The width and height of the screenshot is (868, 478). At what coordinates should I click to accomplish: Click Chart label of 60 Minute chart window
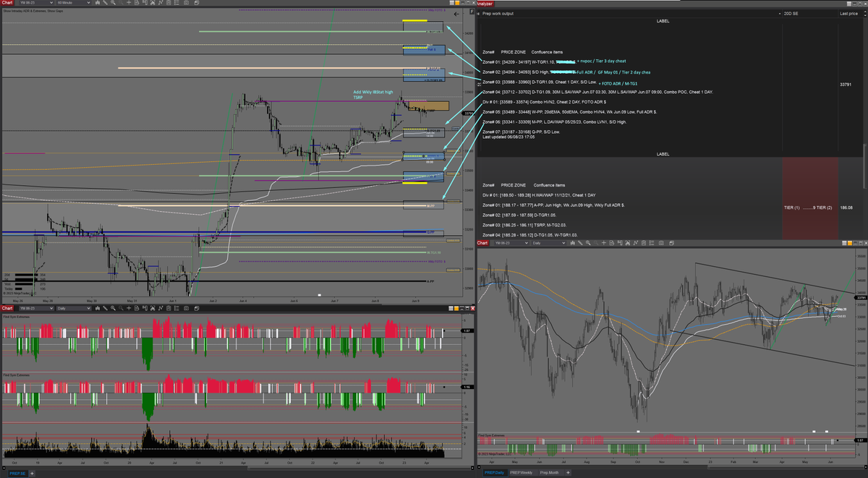(x=7, y=3)
